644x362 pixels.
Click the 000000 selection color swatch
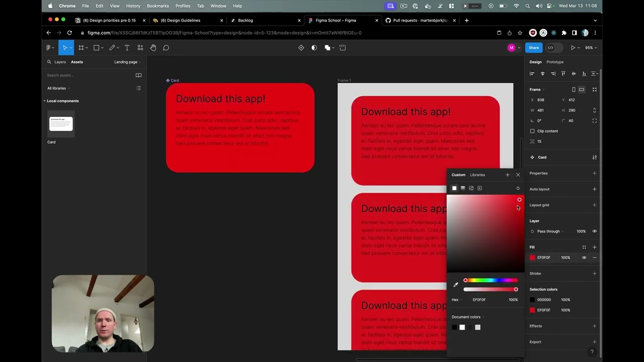[532, 300]
